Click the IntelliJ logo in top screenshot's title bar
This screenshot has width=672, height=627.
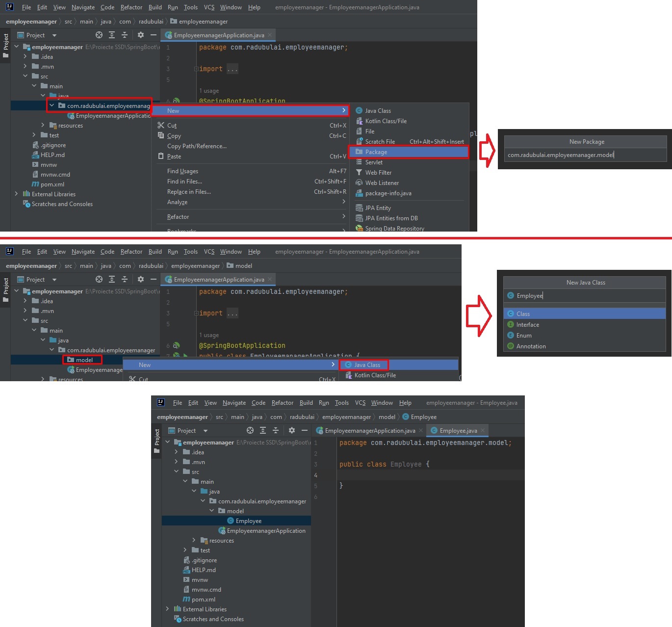9,7
